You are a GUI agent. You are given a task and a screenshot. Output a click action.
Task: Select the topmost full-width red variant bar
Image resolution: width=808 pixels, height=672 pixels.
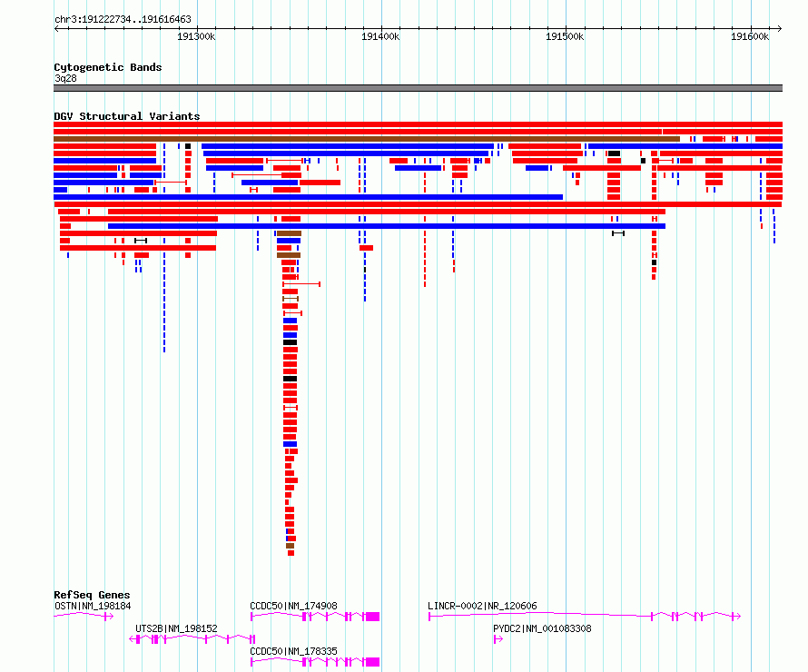point(418,124)
